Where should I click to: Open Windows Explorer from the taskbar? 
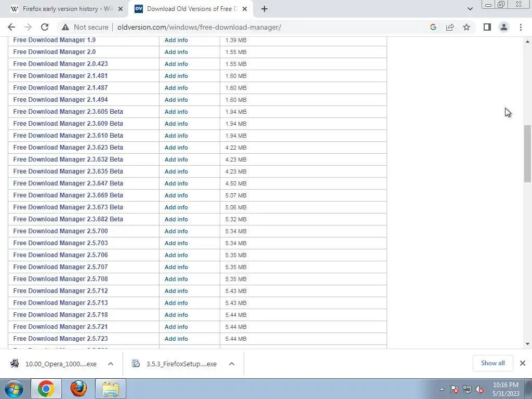point(111,389)
